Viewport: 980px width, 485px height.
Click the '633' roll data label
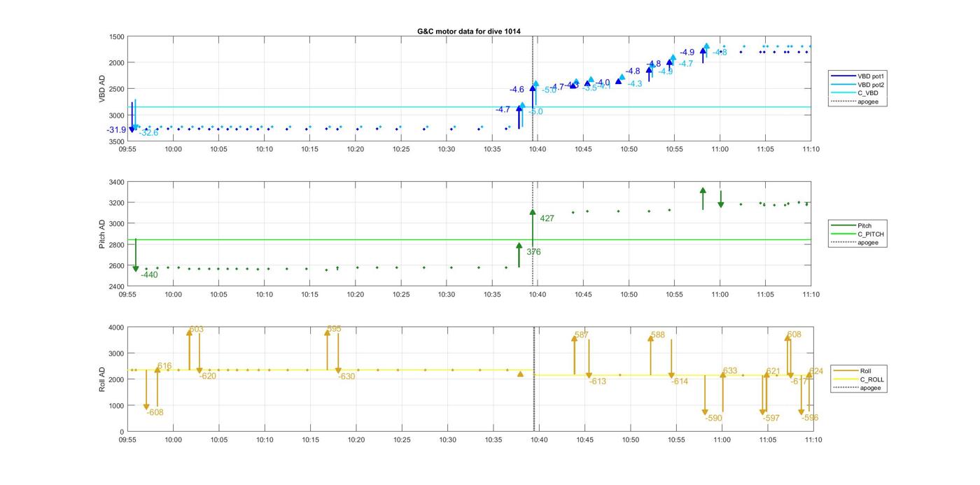pos(730,371)
